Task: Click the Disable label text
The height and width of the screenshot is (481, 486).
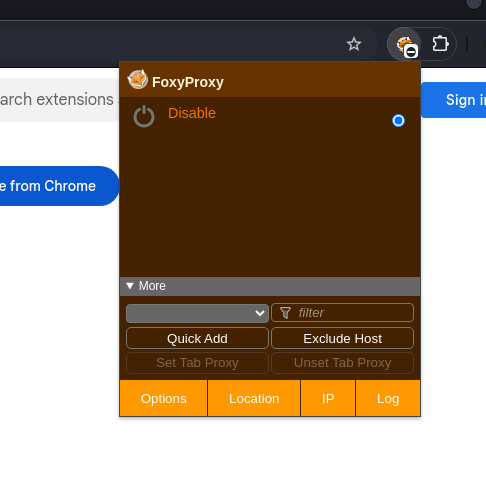Action: 192,113
